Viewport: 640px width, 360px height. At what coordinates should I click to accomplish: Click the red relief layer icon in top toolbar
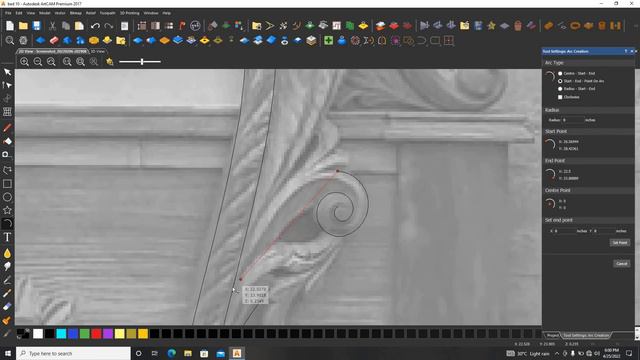click(393, 26)
